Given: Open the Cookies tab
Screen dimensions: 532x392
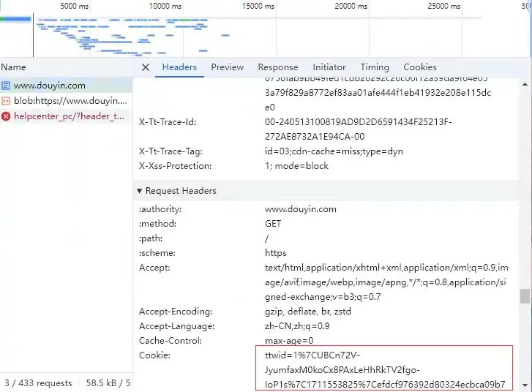Looking at the screenshot, I should (419, 67).
